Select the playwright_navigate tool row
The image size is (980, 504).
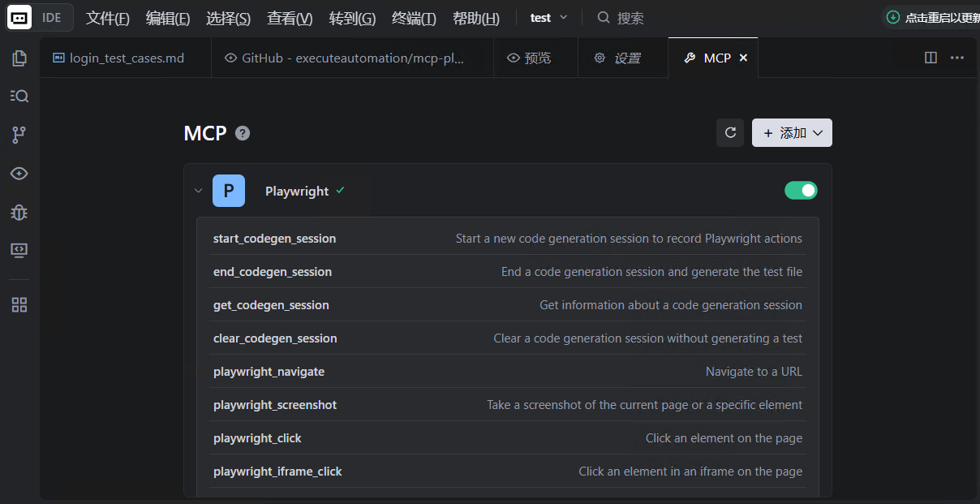(x=508, y=372)
